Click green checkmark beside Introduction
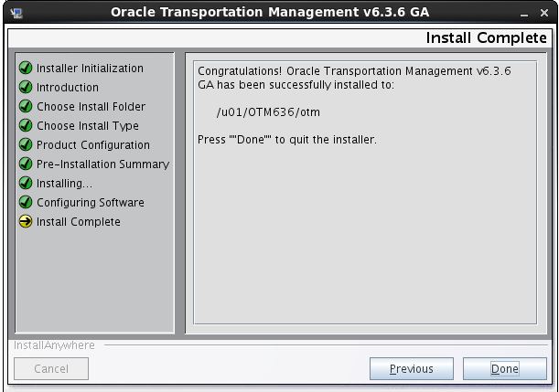This screenshot has height=392, width=559. click(26, 87)
